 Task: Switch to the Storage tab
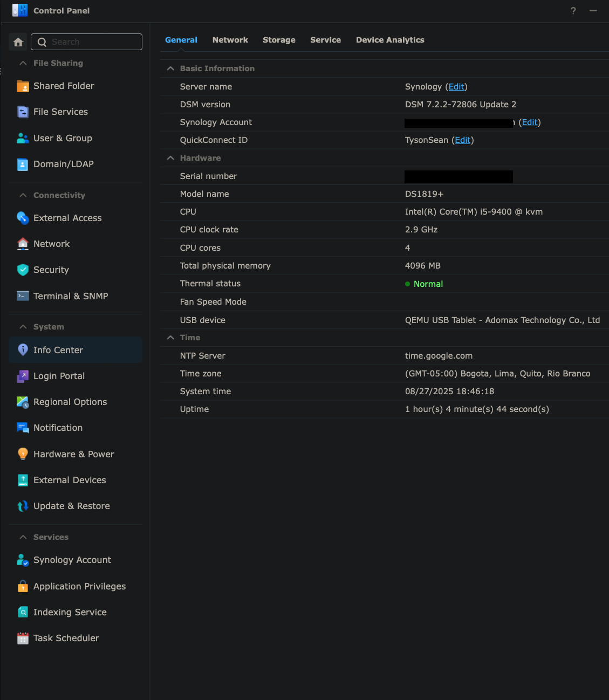[x=279, y=40]
